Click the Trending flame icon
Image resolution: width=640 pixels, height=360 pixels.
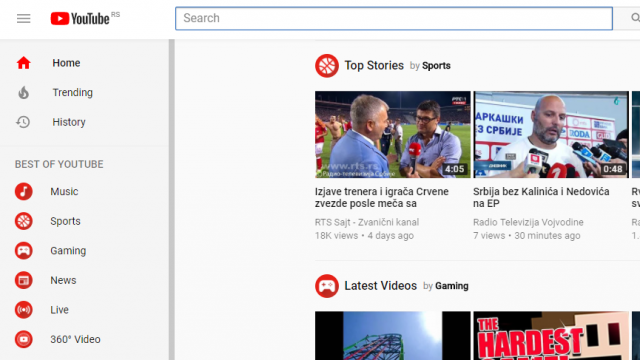coord(24,93)
